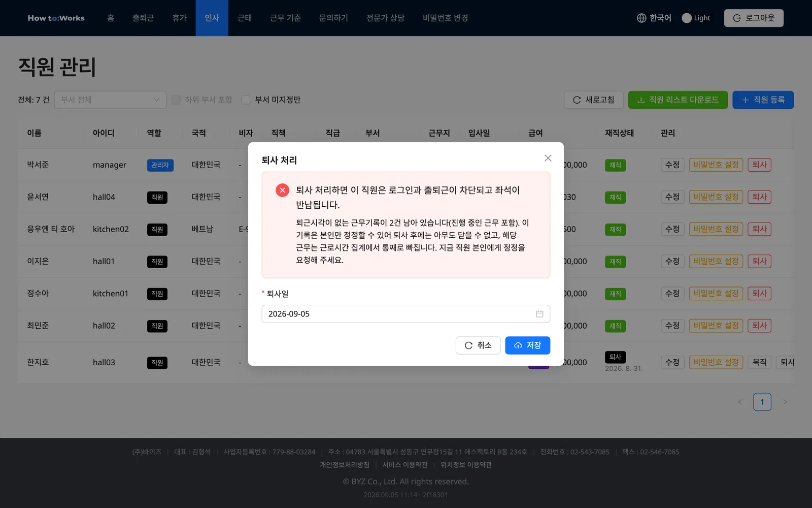Click 수정 for 최민준 row
The width and height of the screenshot is (812, 508).
click(x=672, y=326)
